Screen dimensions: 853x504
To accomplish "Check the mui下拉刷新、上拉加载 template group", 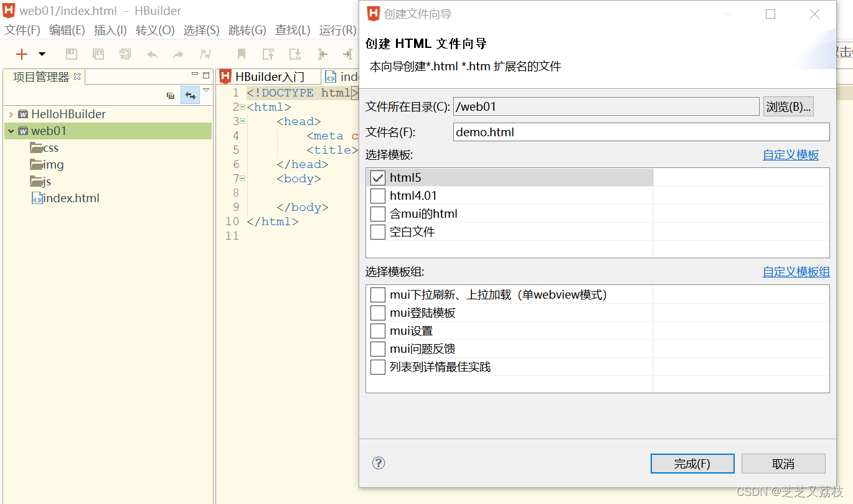I will [x=378, y=295].
